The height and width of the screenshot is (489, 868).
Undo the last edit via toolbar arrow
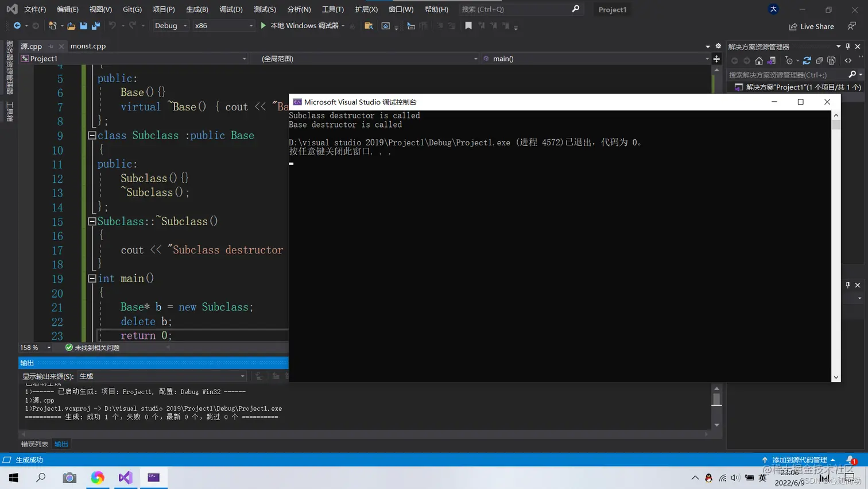pos(113,26)
